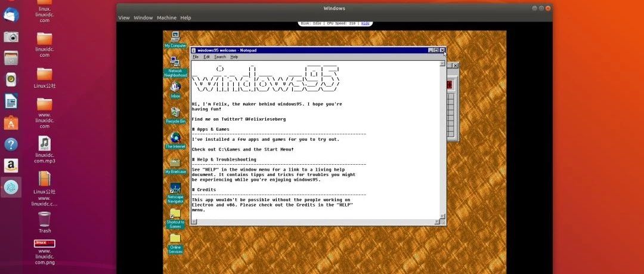This screenshot has width=644, height=274.
Task: Open the emulator Help menu
Action: (x=185, y=18)
